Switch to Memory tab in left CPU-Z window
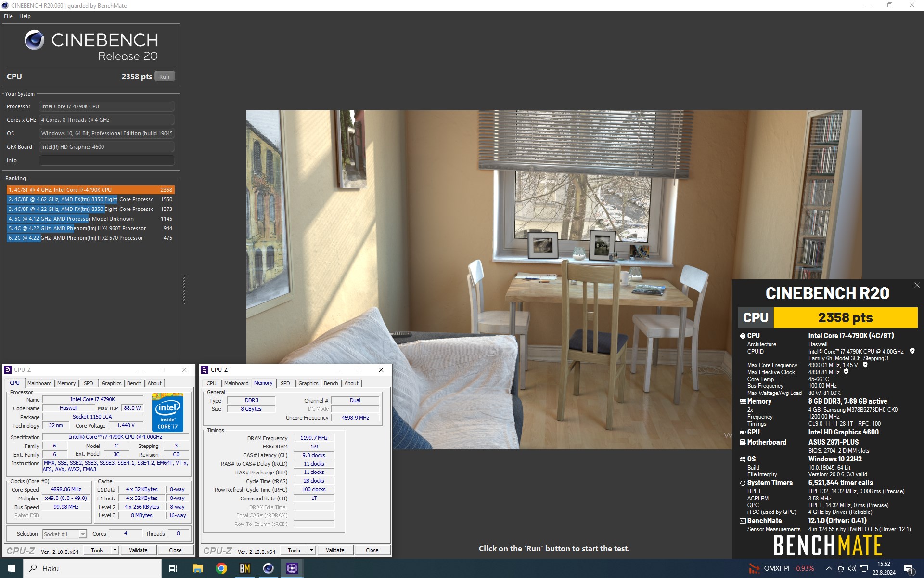 click(x=66, y=383)
